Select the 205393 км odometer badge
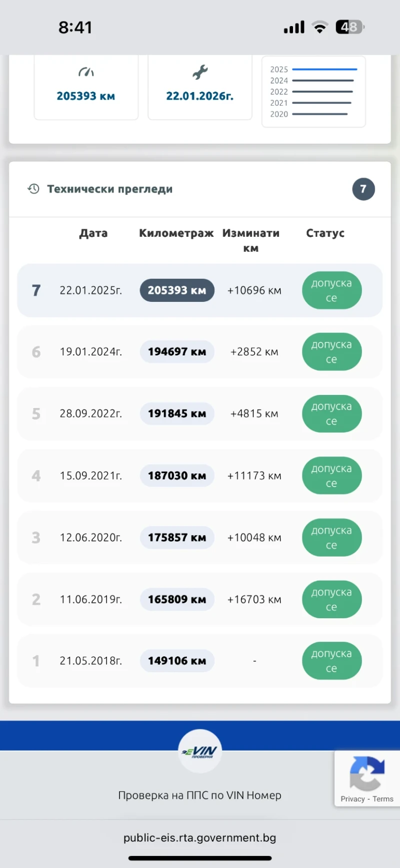 177,290
